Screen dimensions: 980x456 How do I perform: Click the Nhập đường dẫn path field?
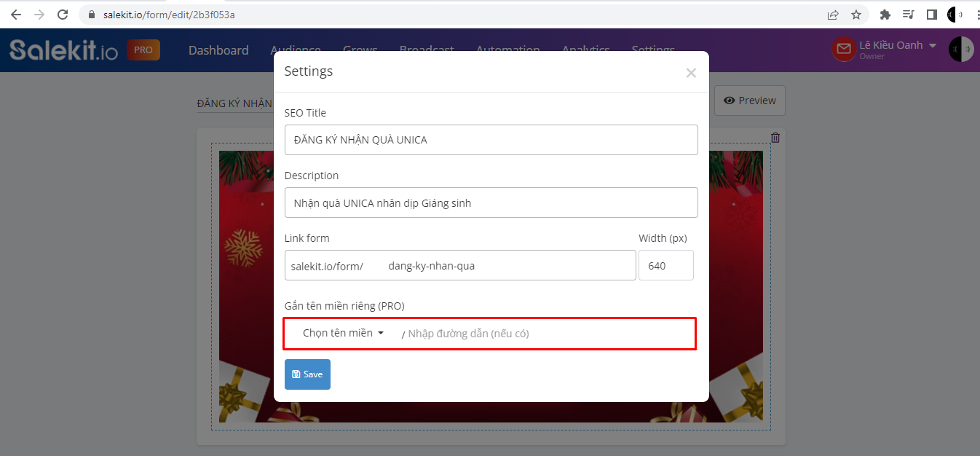548,334
